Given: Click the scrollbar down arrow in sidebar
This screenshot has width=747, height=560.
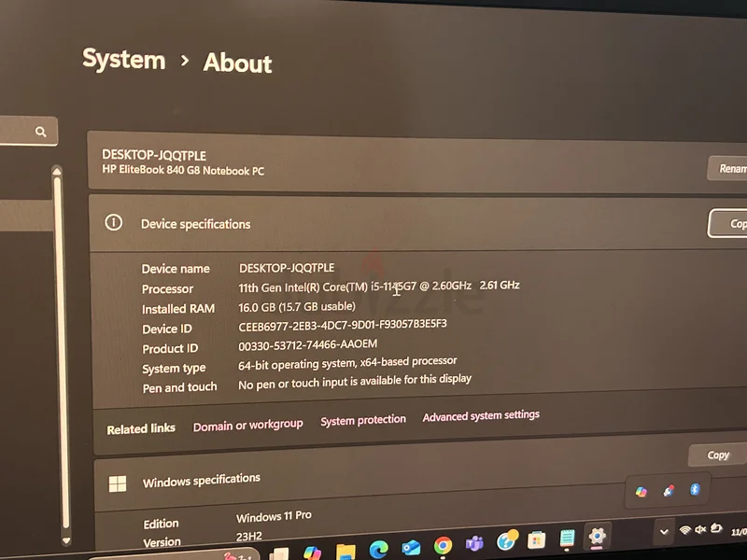Looking at the screenshot, I should pyautogui.click(x=66, y=541).
